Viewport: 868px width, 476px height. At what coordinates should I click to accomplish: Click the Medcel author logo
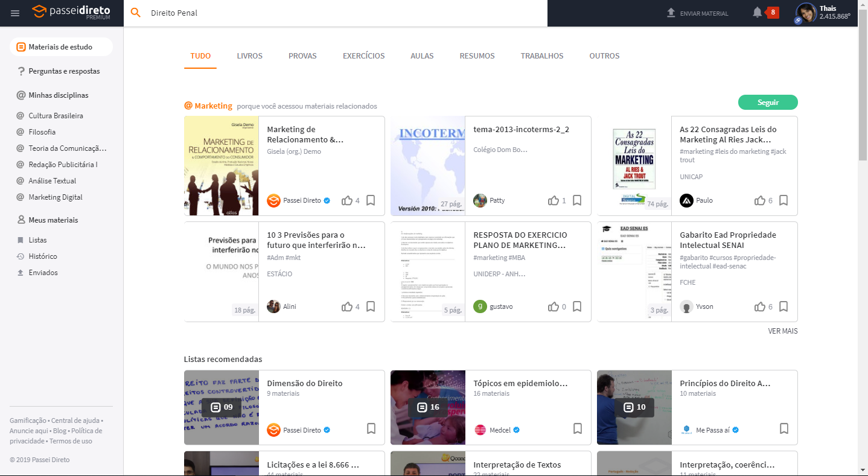pos(480,430)
